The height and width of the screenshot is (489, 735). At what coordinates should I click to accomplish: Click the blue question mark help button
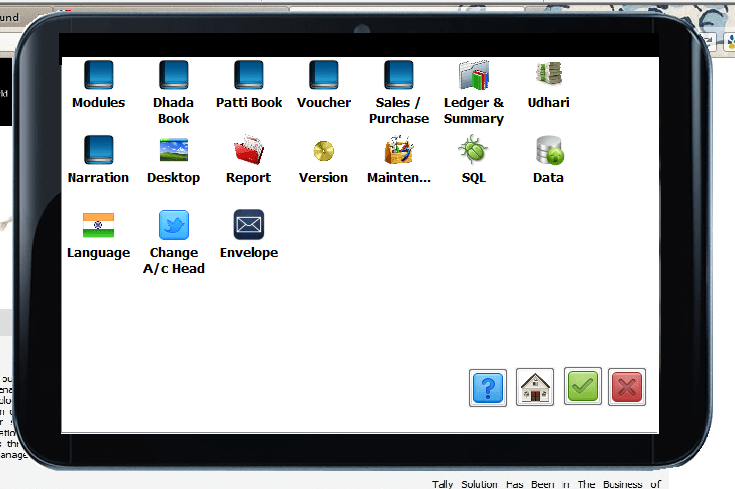coord(488,387)
